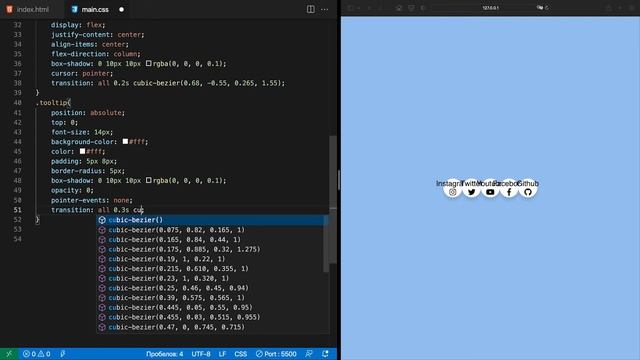Open the editor more actions menu
This screenshot has height=360, width=640.
324,9
